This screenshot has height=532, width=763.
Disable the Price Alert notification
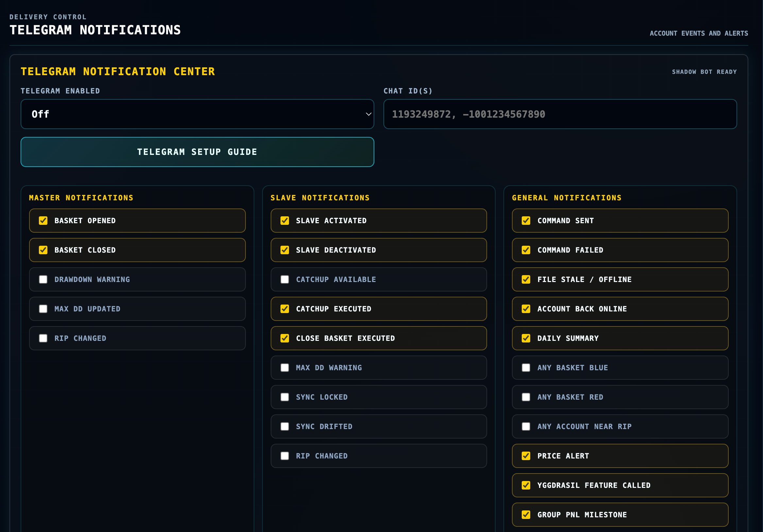pos(526,456)
